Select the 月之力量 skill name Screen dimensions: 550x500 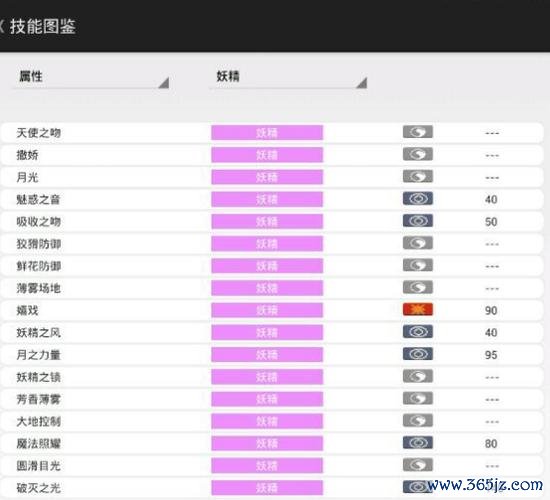coord(39,355)
